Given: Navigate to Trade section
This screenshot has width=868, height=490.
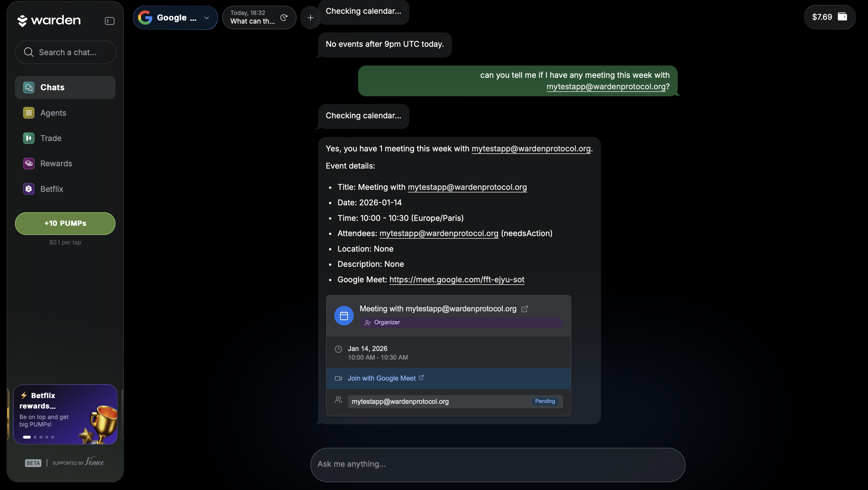Looking at the screenshot, I should pos(51,138).
